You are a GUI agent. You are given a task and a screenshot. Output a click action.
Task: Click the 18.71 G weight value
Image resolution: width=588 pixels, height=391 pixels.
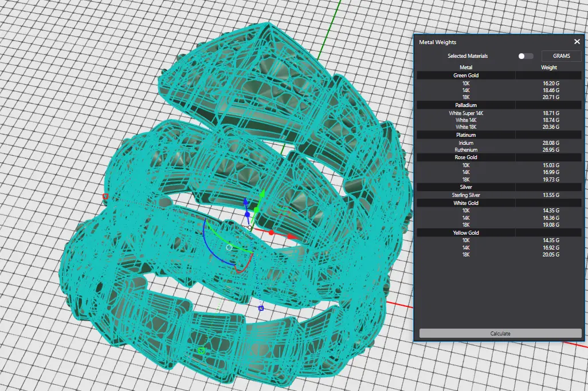pos(551,113)
